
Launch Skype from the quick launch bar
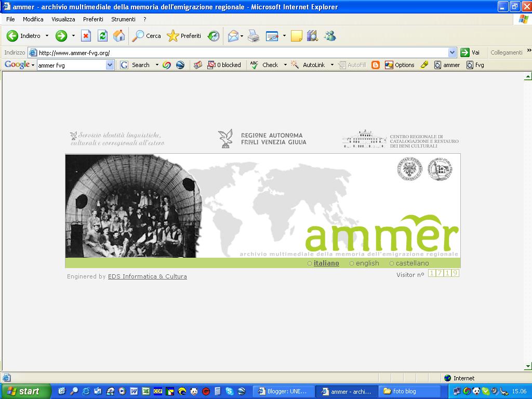230,391
